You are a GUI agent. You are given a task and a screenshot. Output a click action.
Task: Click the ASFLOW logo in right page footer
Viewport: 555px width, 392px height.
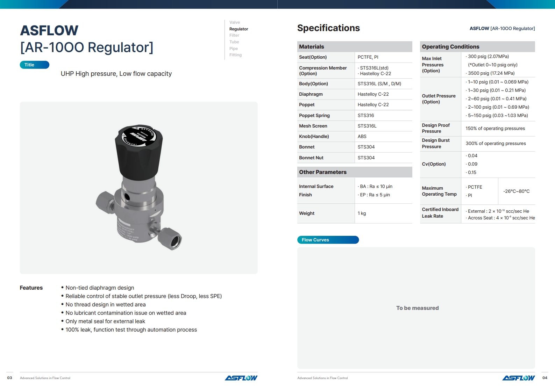pos(518,378)
